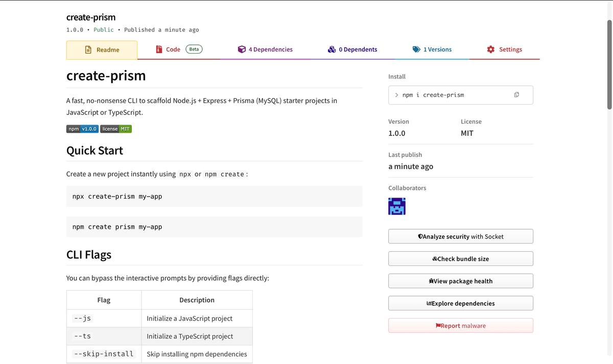Image resolution: width=613 pixels, height=364 pixels.
Task: Switch to the Code tab
Action: pyautogui.click(x=179, y=50)
